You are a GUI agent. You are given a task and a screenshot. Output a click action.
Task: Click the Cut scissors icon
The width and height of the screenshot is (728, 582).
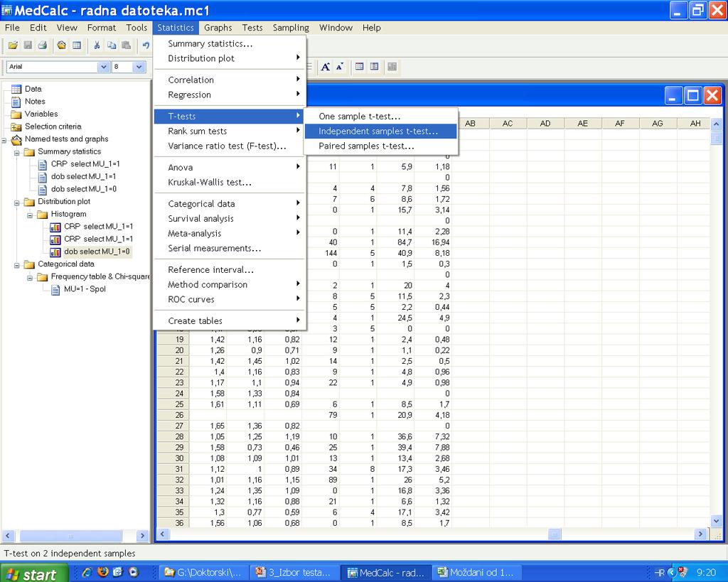97,45
